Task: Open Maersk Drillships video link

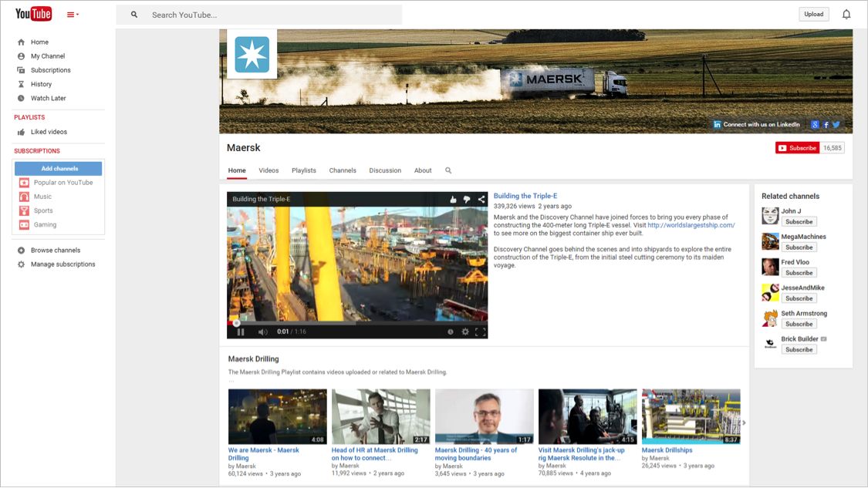Action: [x=667, y=450]
